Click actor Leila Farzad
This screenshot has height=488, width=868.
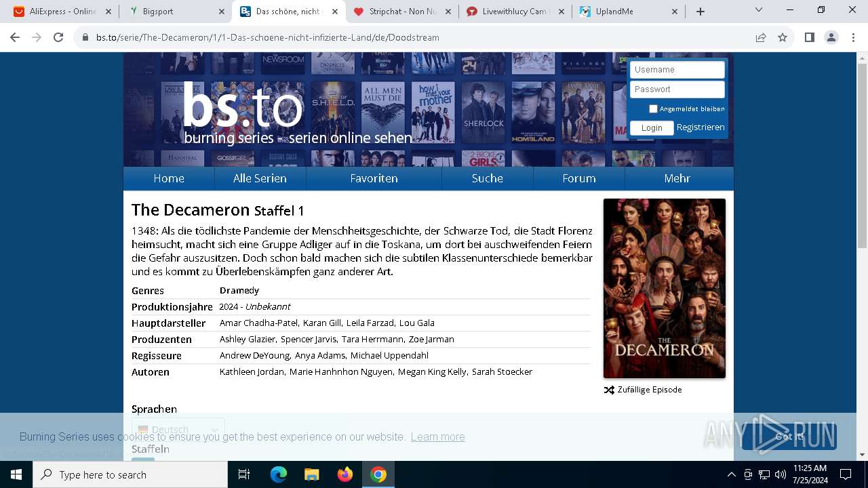pyautogui.click(x=370, y=323)
